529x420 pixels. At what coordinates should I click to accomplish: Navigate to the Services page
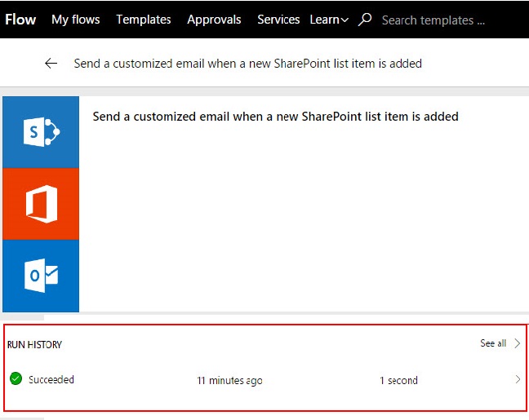coord(278,20)
